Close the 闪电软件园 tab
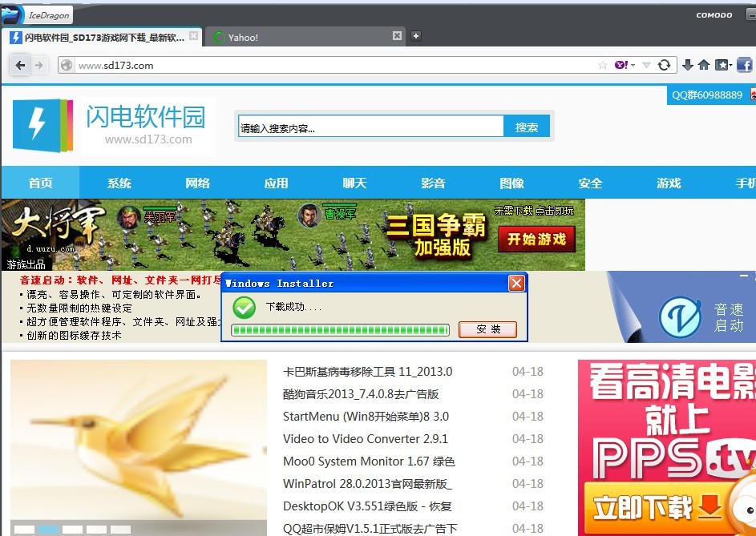The image size is (756, 536). (193, 36)
